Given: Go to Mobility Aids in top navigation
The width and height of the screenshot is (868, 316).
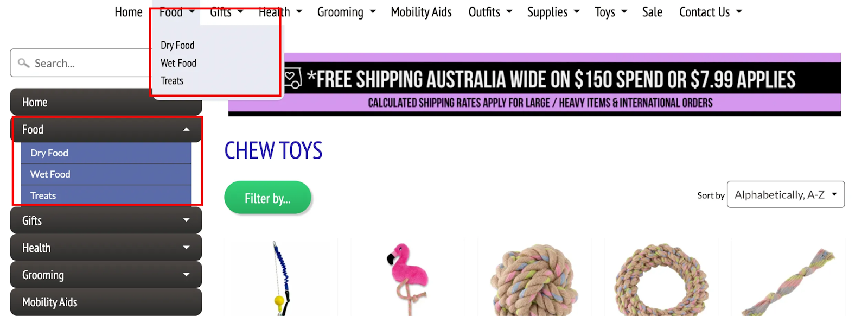Looking at the screenshot, I should tap(421, 12).
